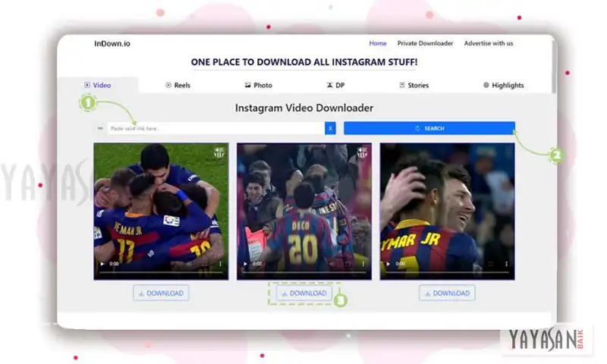Open the Private Downloader link
Viewport: 607px width, 364px height.
(x=425, y=43)
